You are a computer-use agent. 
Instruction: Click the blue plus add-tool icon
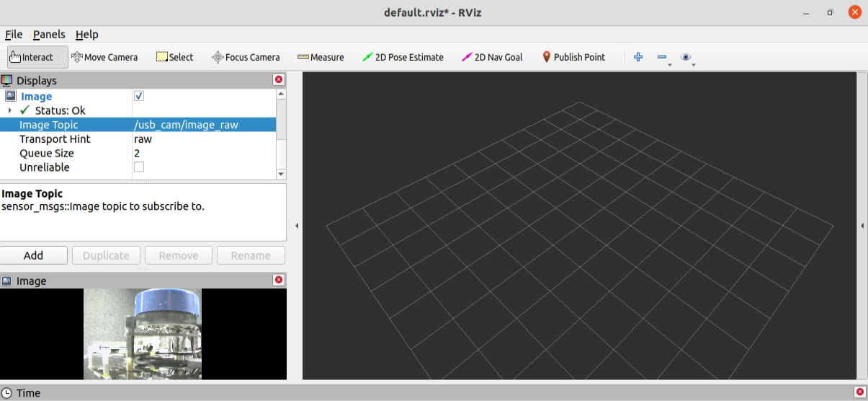pyautogui.click(x=637, y=57)
